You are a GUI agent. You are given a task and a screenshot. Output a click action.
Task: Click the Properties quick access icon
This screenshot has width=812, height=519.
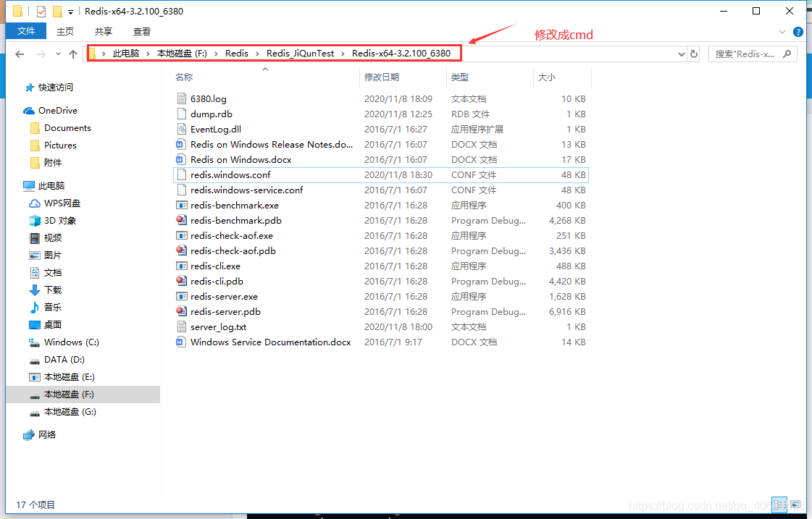[x=41, y=11]
